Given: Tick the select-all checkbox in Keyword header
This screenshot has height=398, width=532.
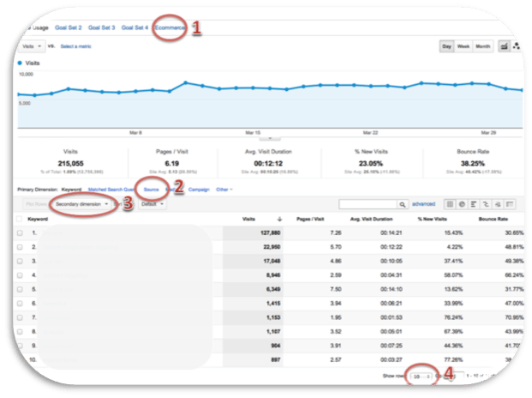Looking at the screenshot, I should (x=20, y=219).
